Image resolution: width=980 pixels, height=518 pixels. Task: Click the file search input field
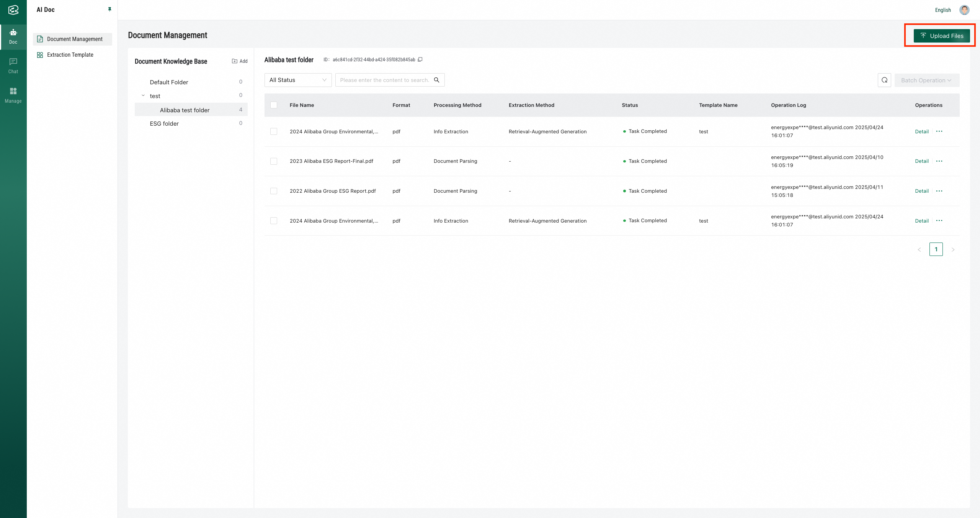point(384,80)
